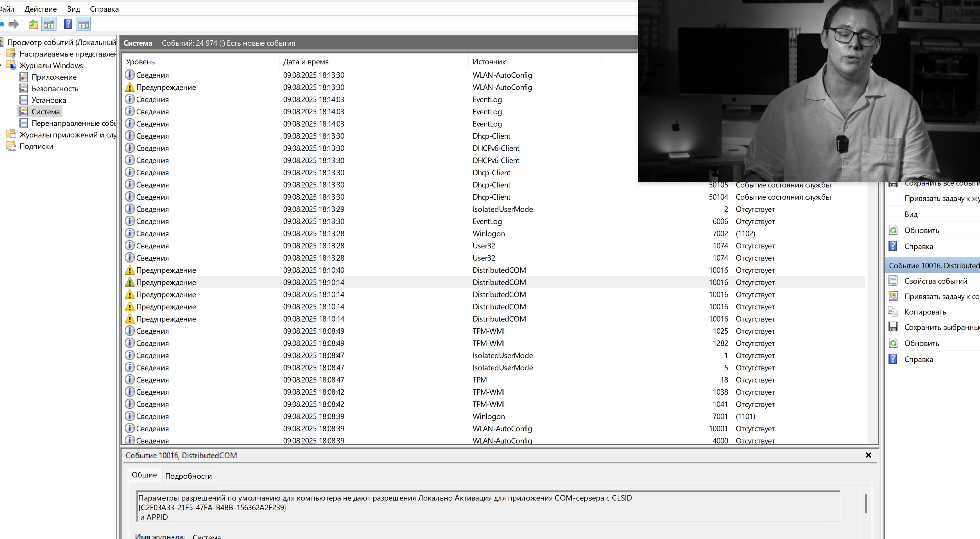Click the forward navigation arrow in toolbar
The height and width of the screenshot is (539, 980).
14,24
